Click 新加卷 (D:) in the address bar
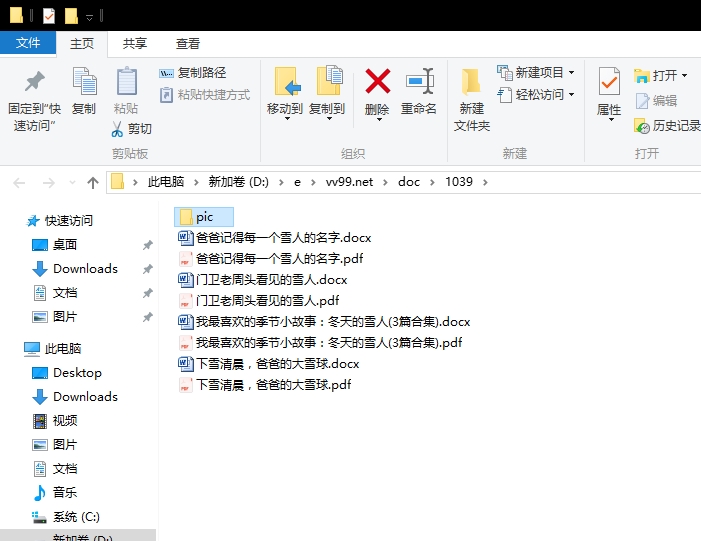 tap(238, 182)
